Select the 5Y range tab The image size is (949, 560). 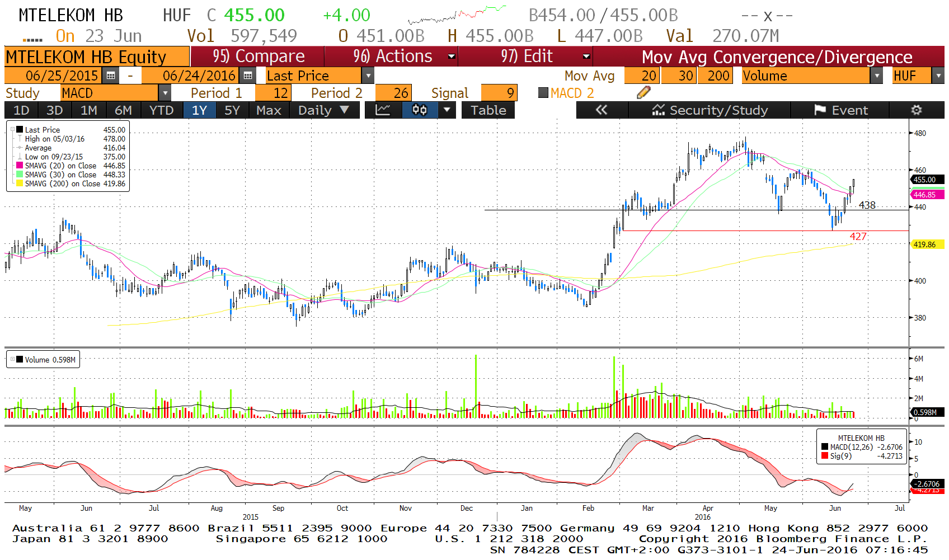[232, 110]
